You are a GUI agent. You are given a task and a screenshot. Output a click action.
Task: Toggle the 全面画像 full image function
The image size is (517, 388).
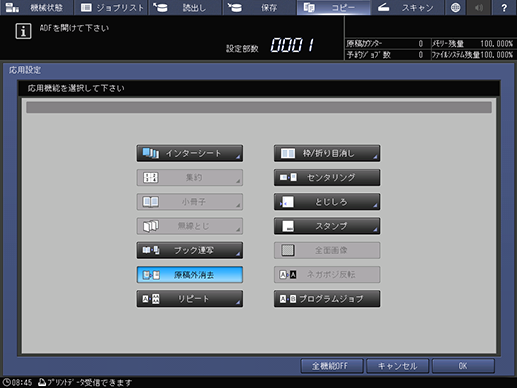click(327, 251)
